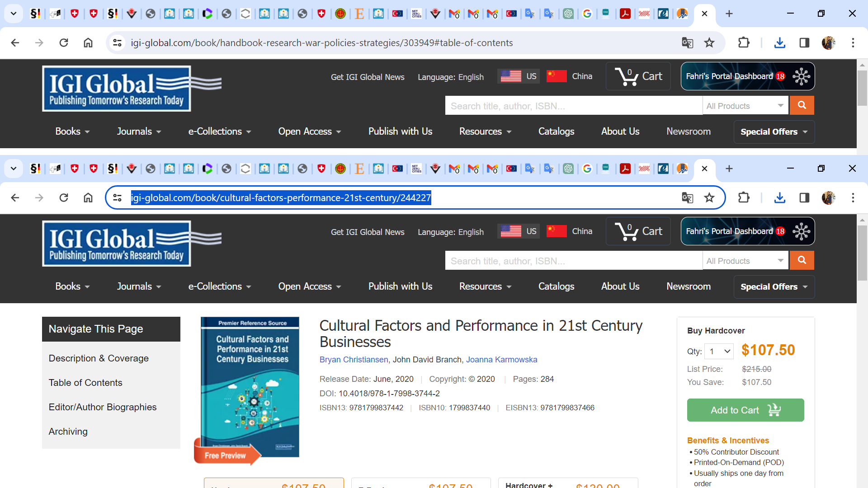The height and width of the screenshot is (488, 868).
Task: Focus search field on cultural-factors page
Action: click(574, 261)
